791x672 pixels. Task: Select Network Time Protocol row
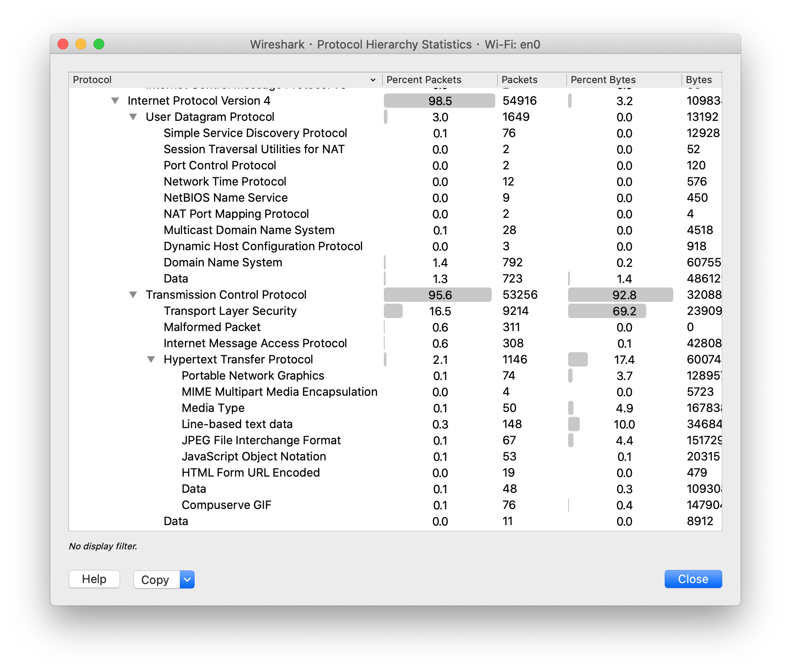click(x=395, y=181)
